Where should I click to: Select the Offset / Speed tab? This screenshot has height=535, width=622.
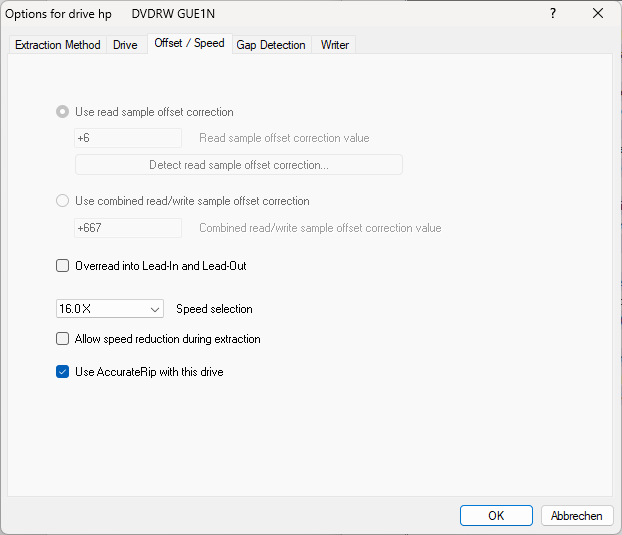189,44
